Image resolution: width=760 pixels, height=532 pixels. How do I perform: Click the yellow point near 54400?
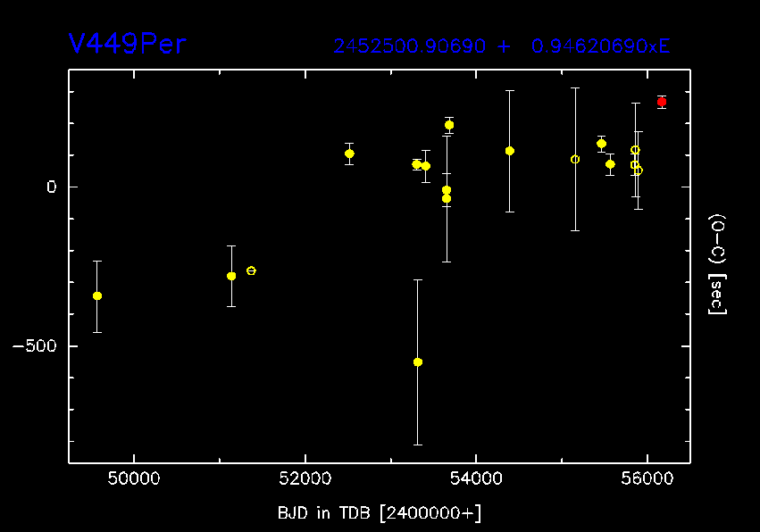point(510,151)
